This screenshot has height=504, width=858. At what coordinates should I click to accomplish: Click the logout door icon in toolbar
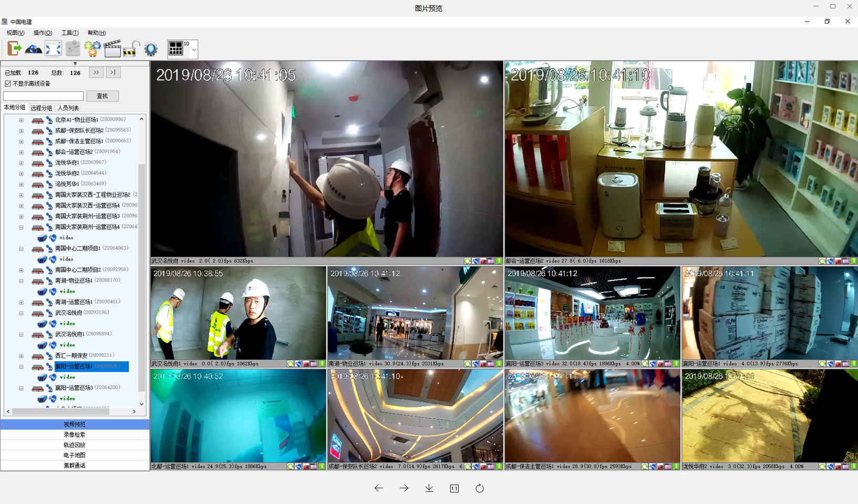click(14, 48)
